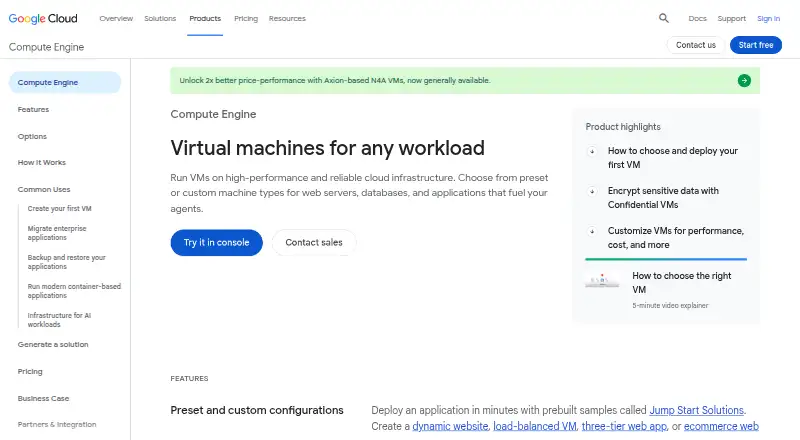800x440 pixels.
Task: Jump to How It Works in sidebar
Action: click(x=42, y=162)
